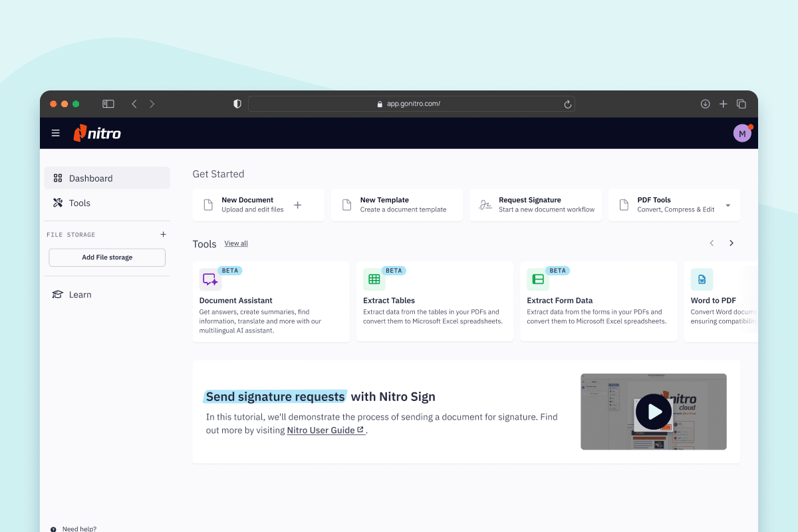
Task: Select the Word to PDF tool icon
Action: tap(701, 279)
